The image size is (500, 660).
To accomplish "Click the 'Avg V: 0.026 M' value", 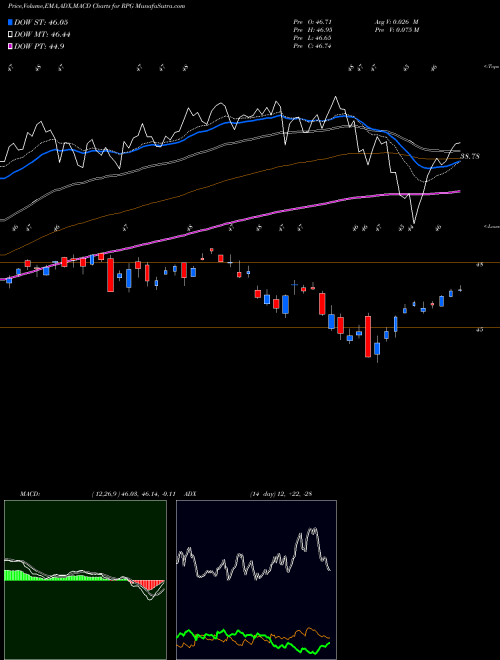I will click(x=396, y=21).
